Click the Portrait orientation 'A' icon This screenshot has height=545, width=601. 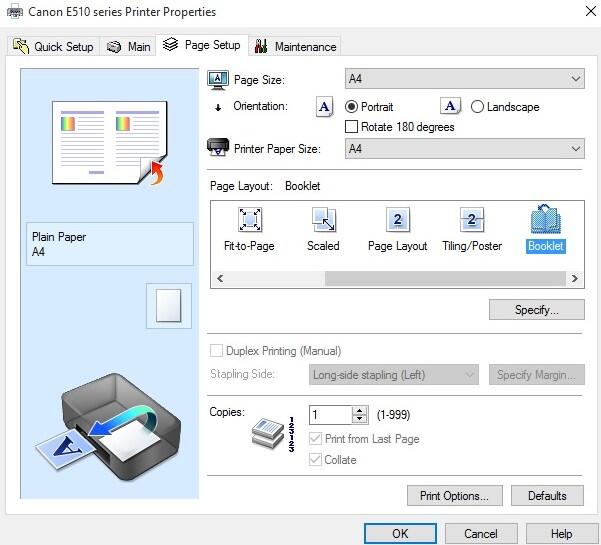324,106
